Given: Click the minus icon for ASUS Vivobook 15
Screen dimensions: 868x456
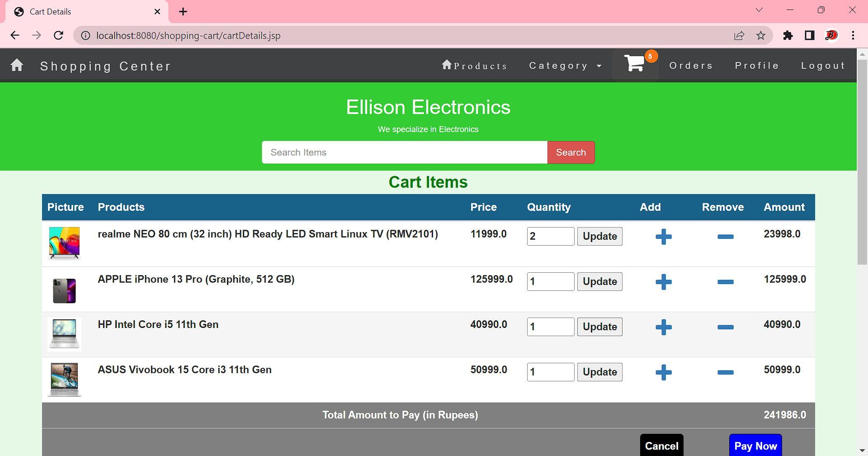Looking at the screenshot, I should click(725, 372).
